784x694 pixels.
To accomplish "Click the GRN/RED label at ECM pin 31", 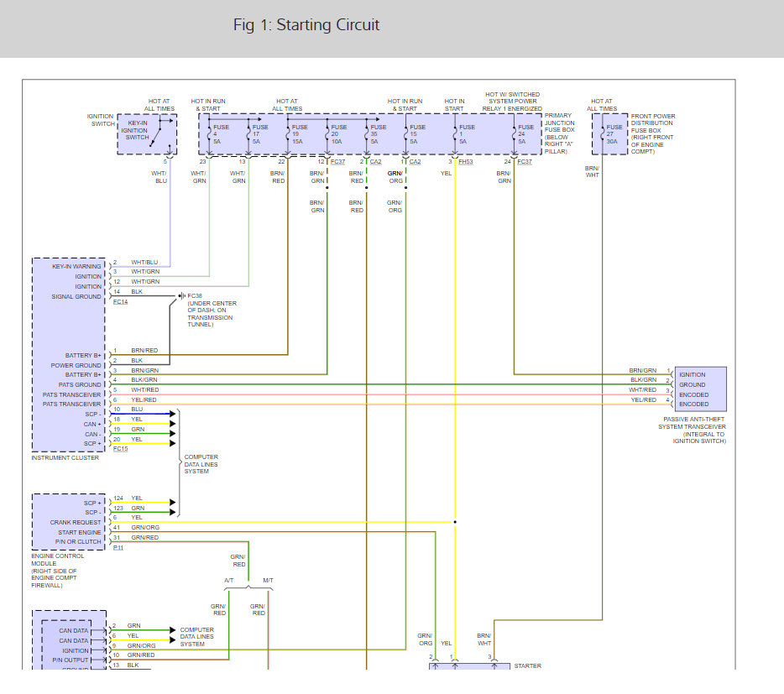I will (144, 537).
